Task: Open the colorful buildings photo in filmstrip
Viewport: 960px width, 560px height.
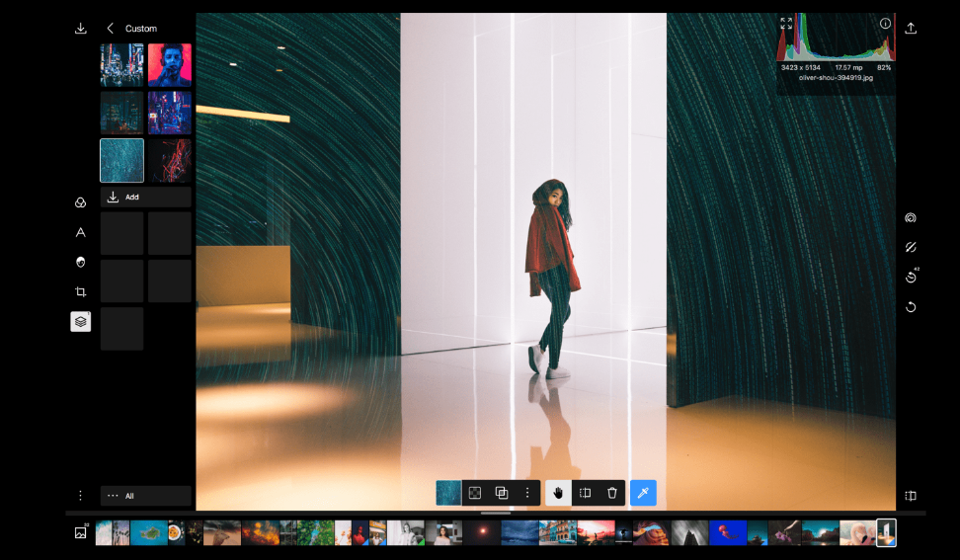Action: coord(558,532)
